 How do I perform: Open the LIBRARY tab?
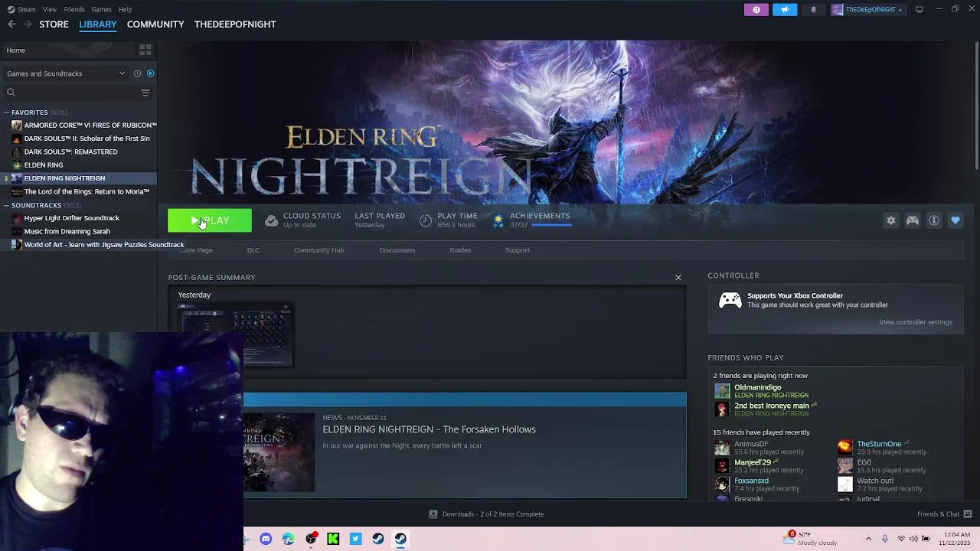(x=98, y=24)
